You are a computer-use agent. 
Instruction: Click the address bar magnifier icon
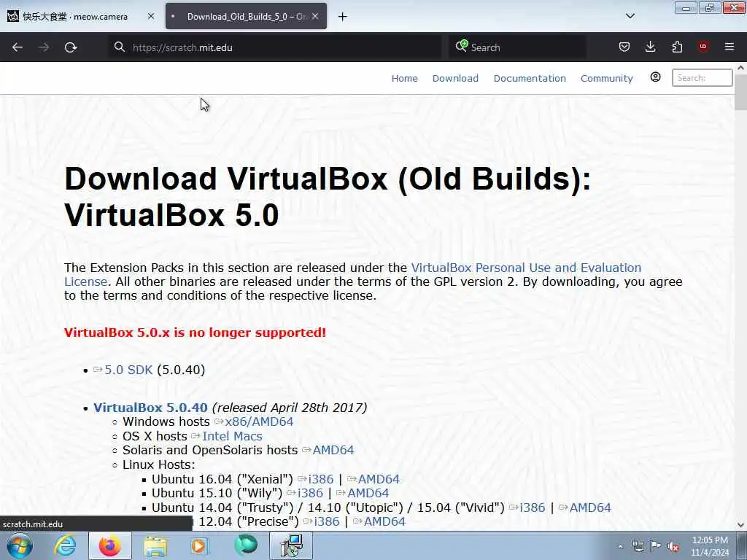[x=120, y=47]
